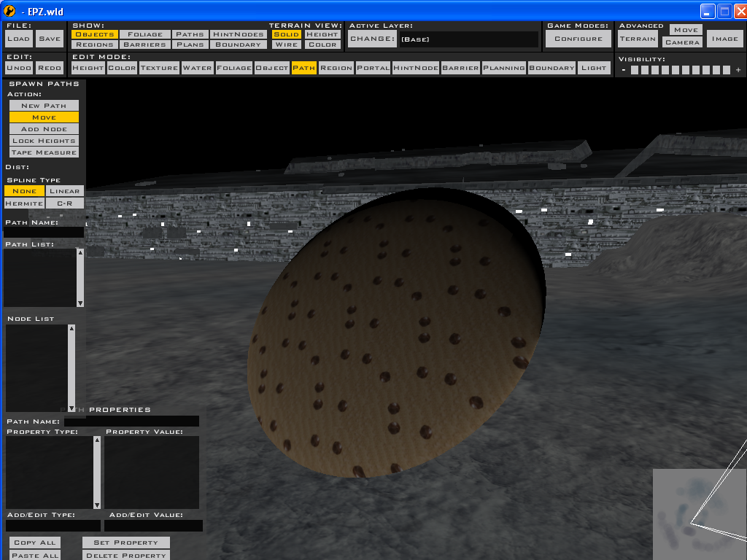Redo the last edit

pos(50,68)
